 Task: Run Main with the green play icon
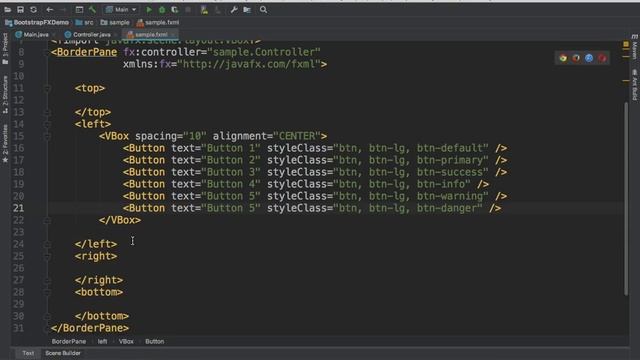pyautogui.click(x=149, y=9)
